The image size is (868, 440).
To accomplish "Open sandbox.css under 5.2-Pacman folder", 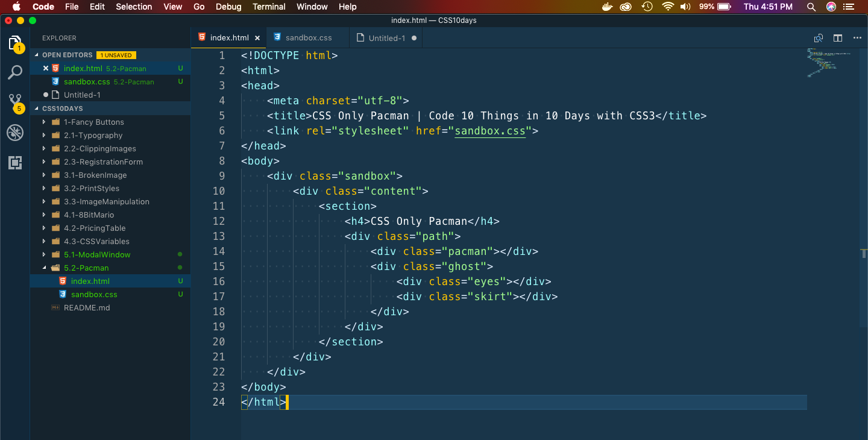I will click(x=110, y=294).
